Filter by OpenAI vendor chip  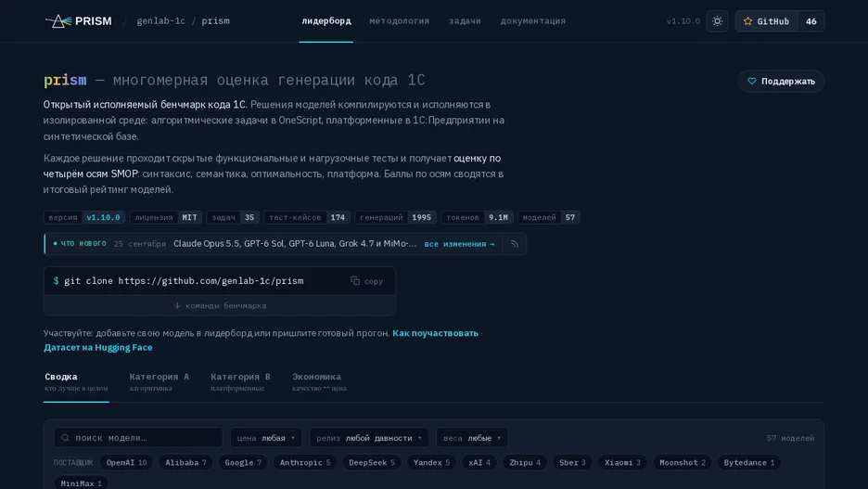(x=127, y=462)
